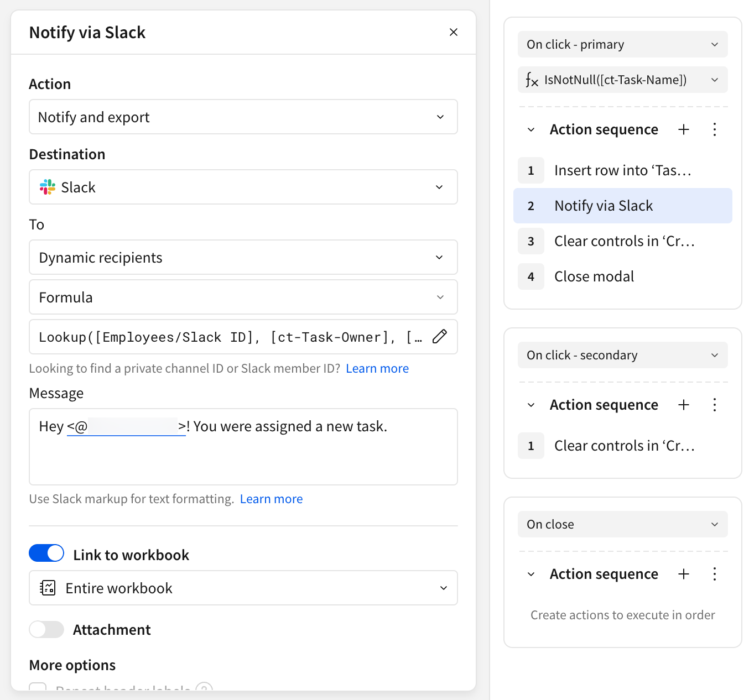This screenshot has height=700, width=749.
Task: Open the kebab menu on the secondary Action sequence
Action: tap(714, 405)
